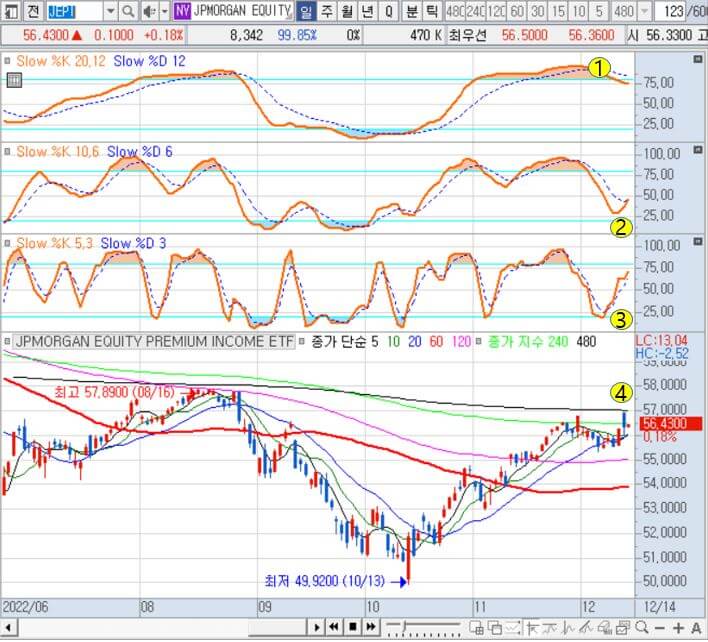Toggle the 종가 단순 moving average marker
Screen dimensions: 708x642
click(302, 342)
